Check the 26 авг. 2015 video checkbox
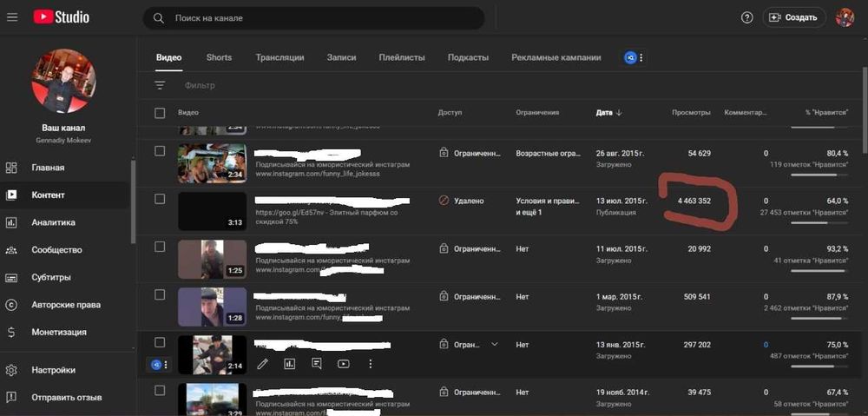868x416 pixels. (x=160, y=151)
